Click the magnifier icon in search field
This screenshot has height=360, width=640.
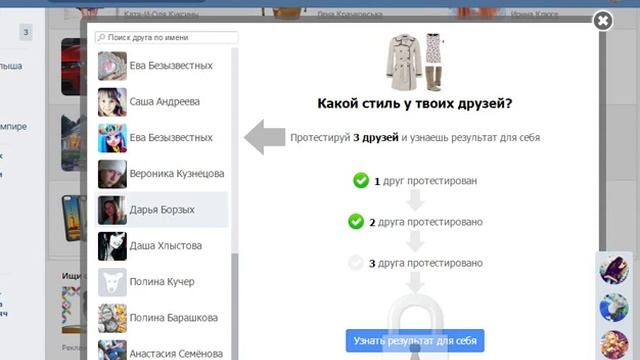(x=102, y=38)
